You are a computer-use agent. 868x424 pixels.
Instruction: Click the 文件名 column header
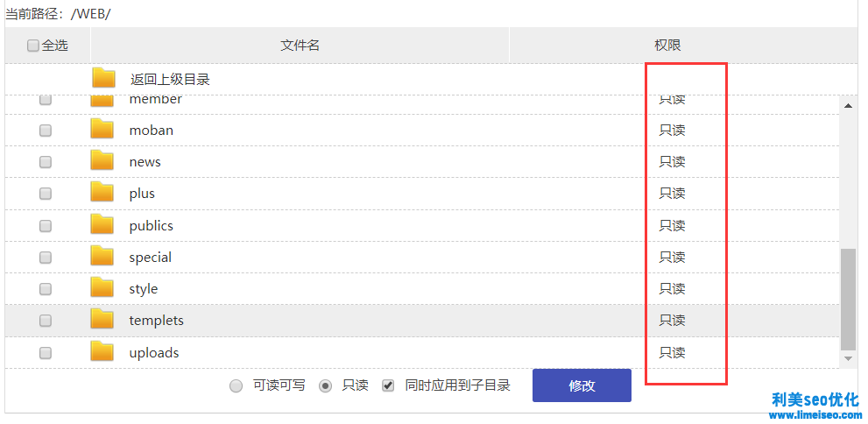pos(300,46)
